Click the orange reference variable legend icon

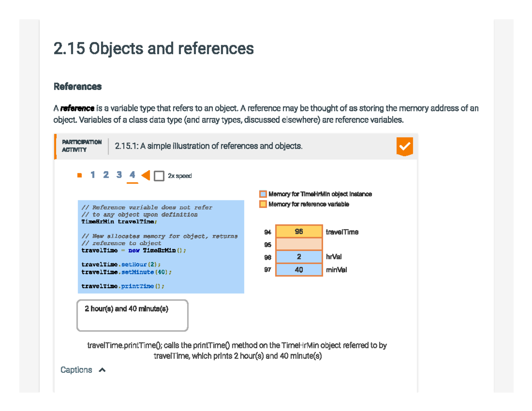pyautogui.click(x=262, y=204)
